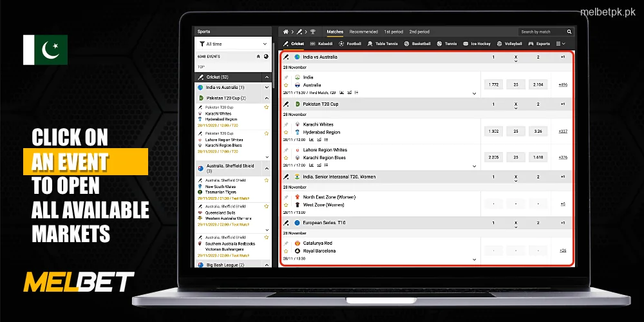
Task: Switch to the Matches tab
Action: pos(335,32)
